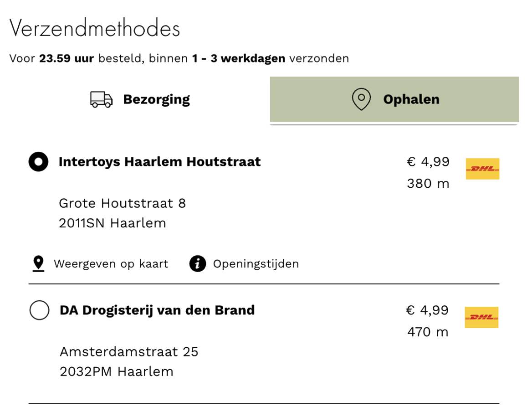Click the Amsterdamstraat 25 address line
Viewport: 532px width, 412px height.
pyautogui.click(x=129, y=352)
